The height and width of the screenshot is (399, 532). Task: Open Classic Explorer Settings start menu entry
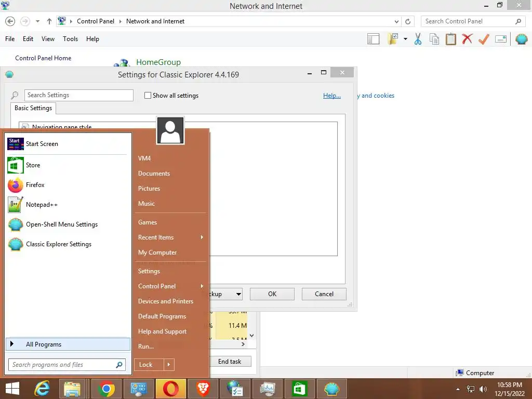tap(67, 244)
